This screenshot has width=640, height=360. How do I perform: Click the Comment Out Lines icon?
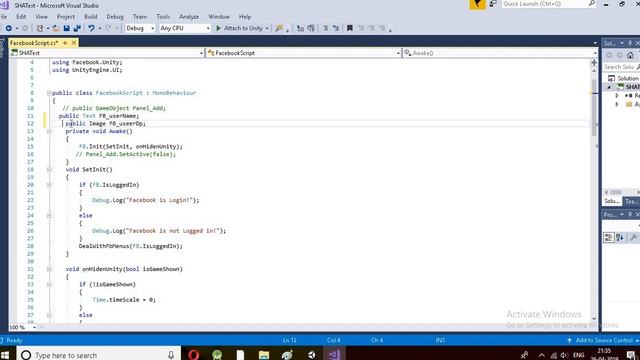[x=300, y=28]
